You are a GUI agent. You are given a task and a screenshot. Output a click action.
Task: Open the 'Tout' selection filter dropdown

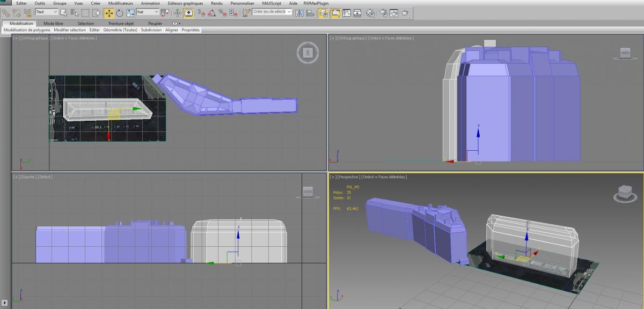47,12
